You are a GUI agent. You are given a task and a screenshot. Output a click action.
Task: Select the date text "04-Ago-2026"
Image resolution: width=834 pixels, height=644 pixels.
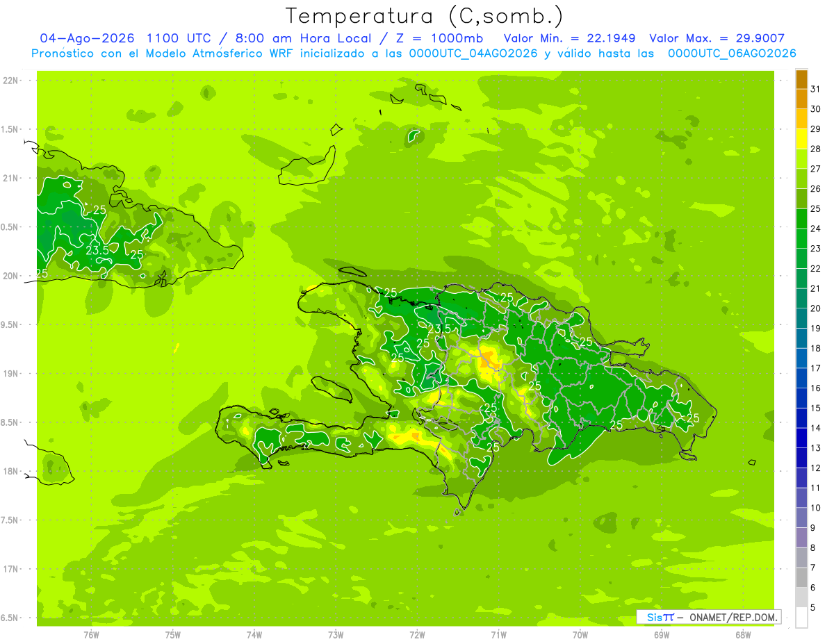(x=87, y=38)
